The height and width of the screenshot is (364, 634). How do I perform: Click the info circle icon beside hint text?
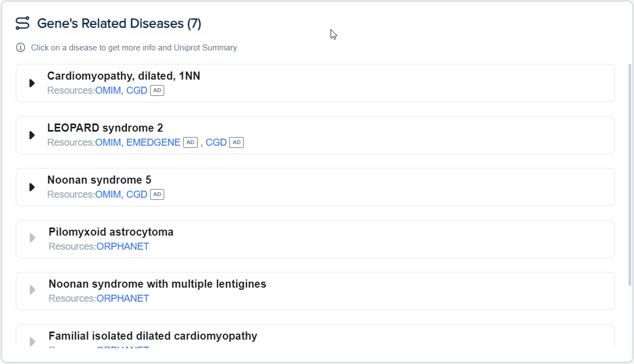coord(21,48)
